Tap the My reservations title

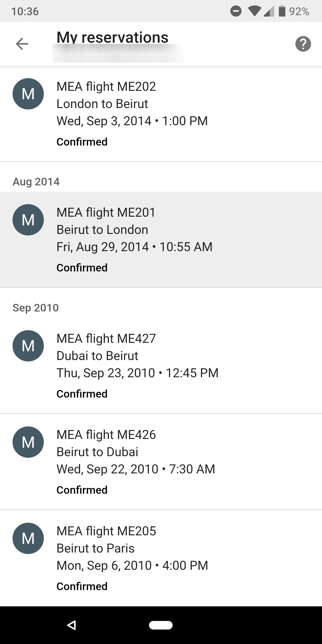tap(112, 38)
